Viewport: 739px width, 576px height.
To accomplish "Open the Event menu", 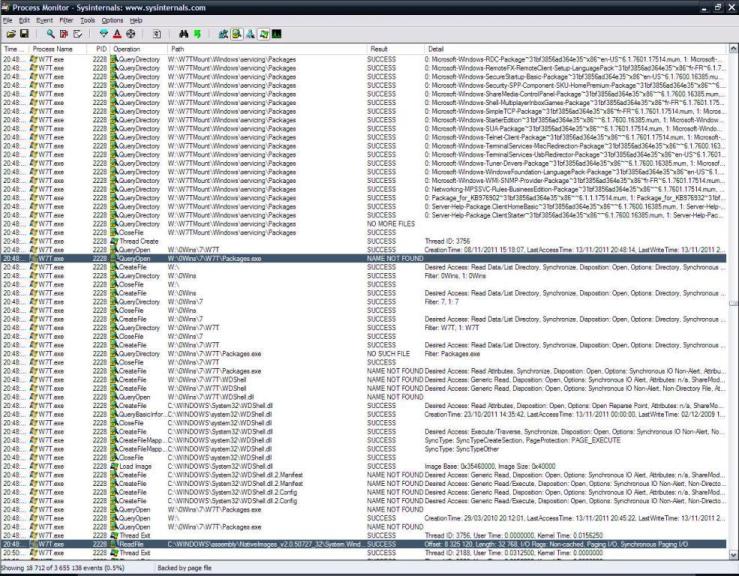I will coord(44,20).
